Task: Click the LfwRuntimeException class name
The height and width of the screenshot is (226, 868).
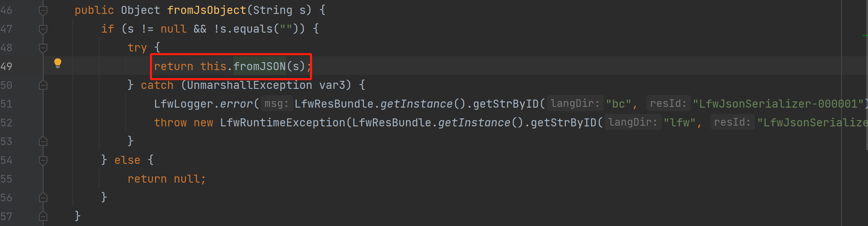Action: tap(282, 123)
